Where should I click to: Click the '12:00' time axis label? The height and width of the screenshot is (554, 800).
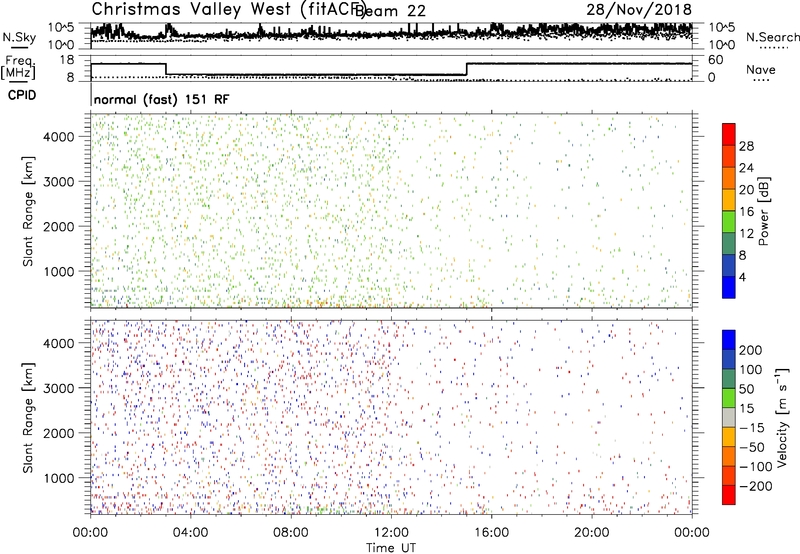[391, 533]
